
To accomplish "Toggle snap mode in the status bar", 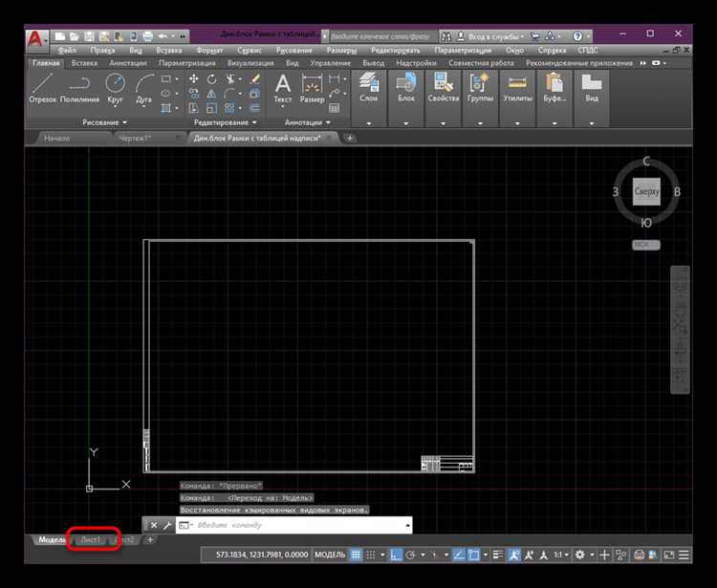I will point(371,555).
